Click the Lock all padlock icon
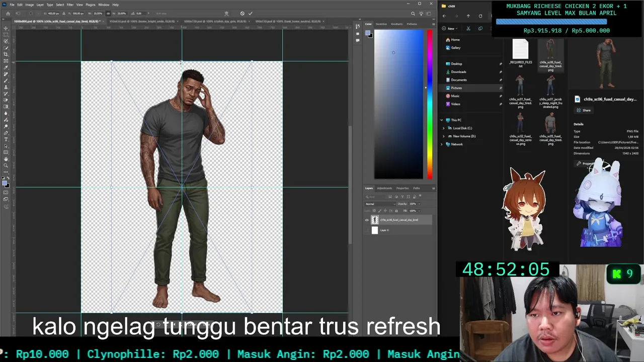This screenshot has width=644, height=362. pyautogui.click(x=396, y=211)
